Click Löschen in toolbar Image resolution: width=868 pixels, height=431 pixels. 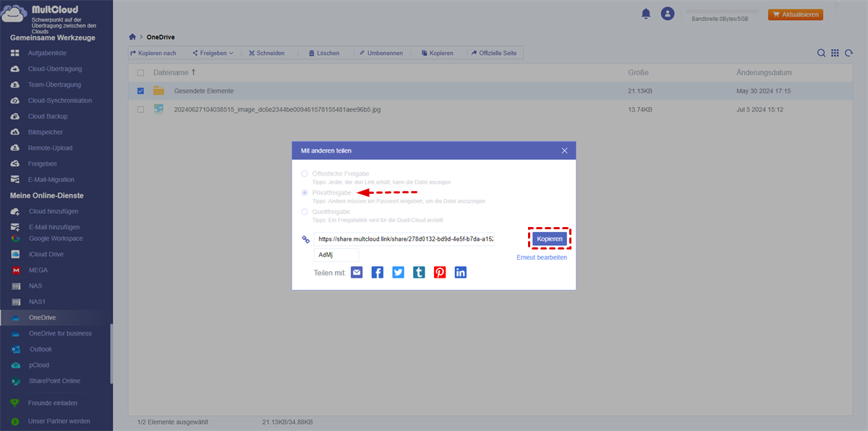point(323,53)
